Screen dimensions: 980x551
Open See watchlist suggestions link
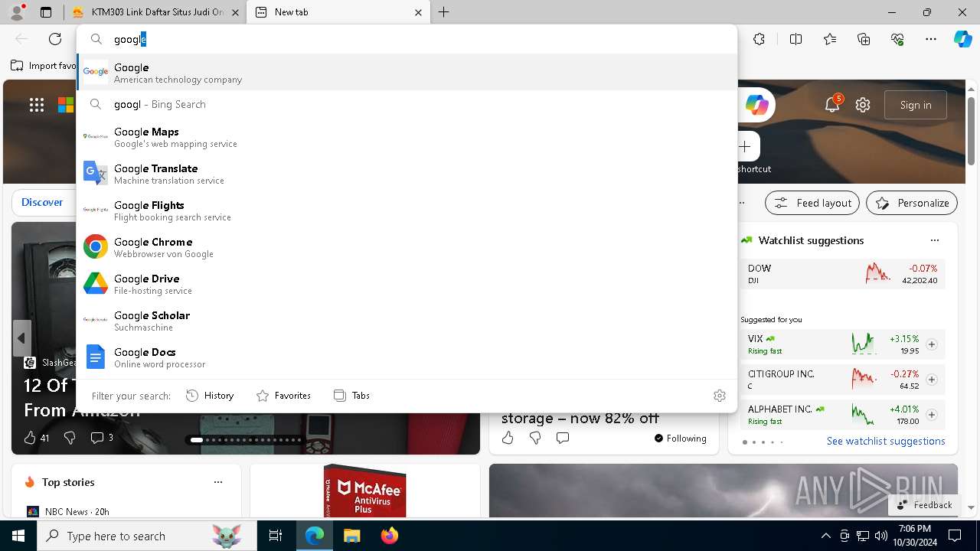tap(886, 441)
